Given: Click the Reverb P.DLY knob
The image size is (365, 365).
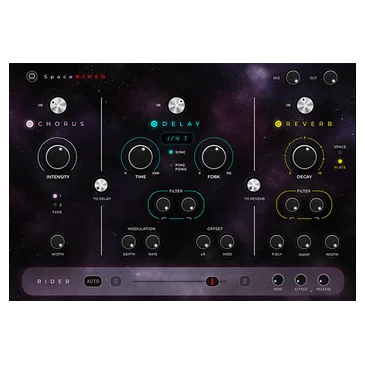Looking at the screenshot, I should click(277, 242).
